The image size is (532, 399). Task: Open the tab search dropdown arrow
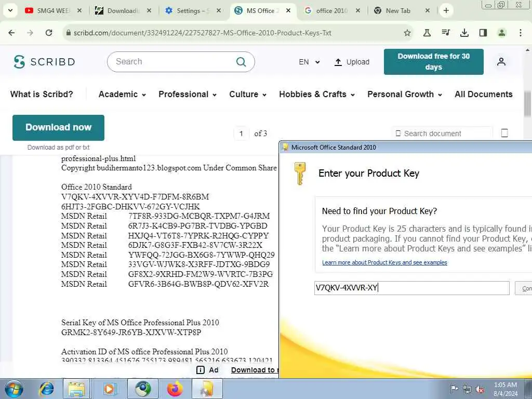[10, 10]
